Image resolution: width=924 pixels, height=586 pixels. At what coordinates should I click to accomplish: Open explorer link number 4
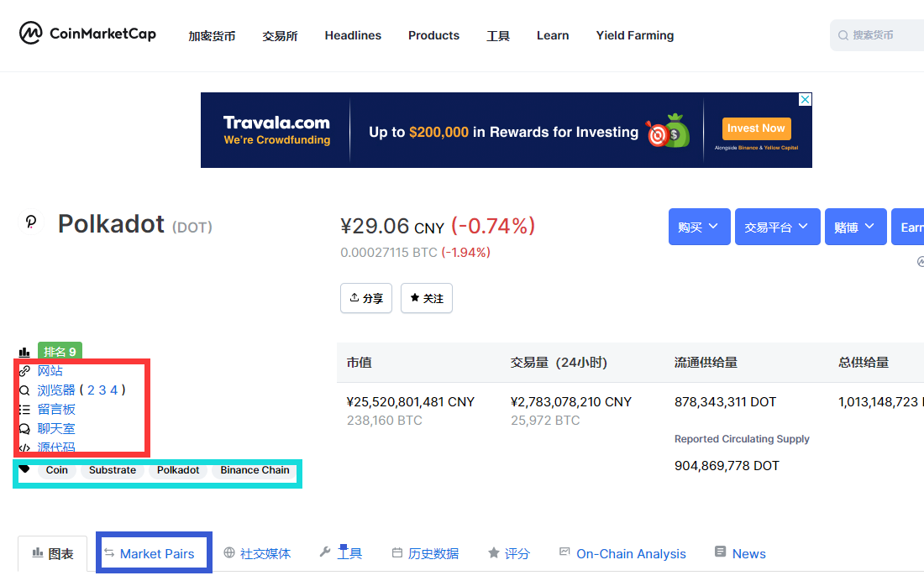tap(114, 390)
